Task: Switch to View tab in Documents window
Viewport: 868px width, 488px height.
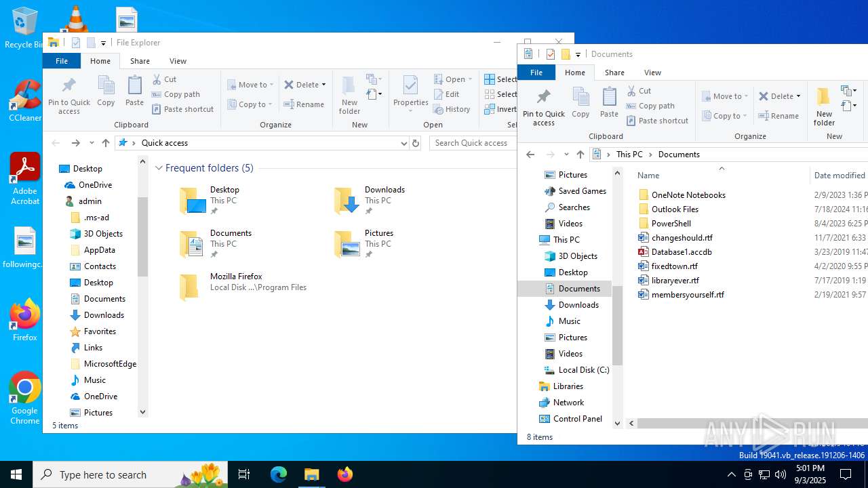Action: (x=653, y=73)
